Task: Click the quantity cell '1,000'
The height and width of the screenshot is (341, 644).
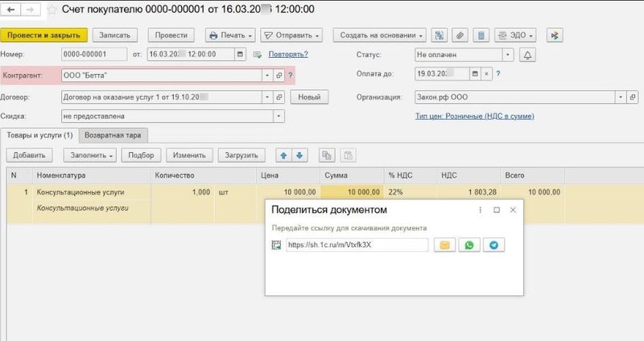Action: click(183, 192)
